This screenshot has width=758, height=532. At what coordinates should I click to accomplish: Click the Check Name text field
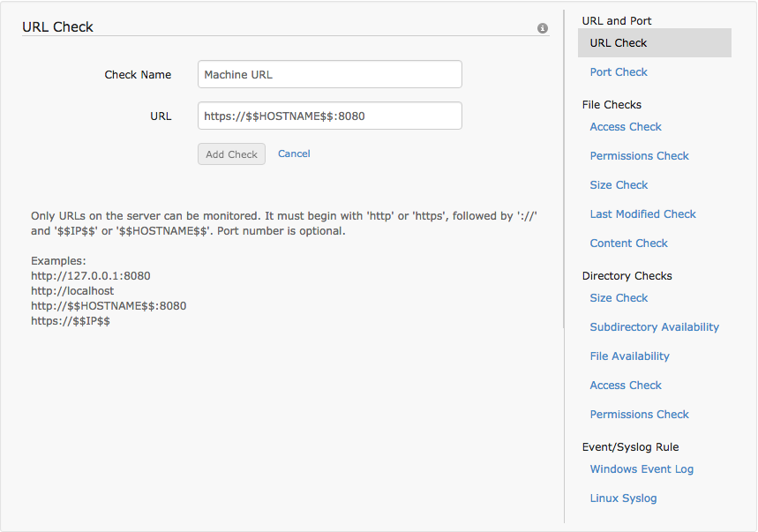tap(329, 74)
